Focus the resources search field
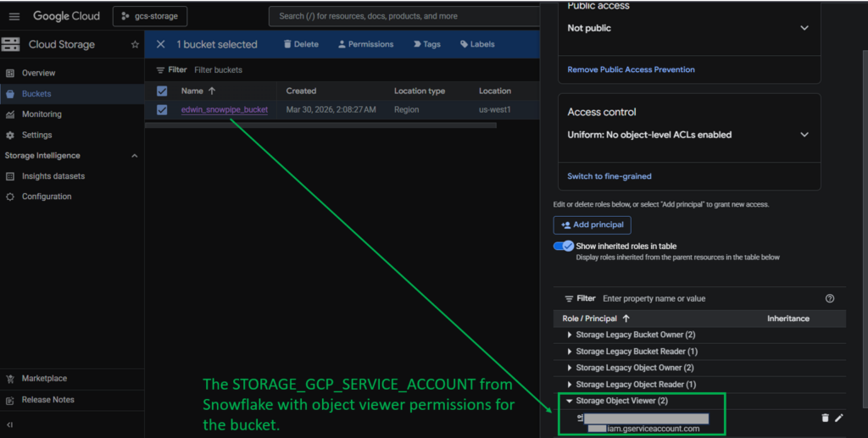Screen dimensions: 868x438 (404, 16)
